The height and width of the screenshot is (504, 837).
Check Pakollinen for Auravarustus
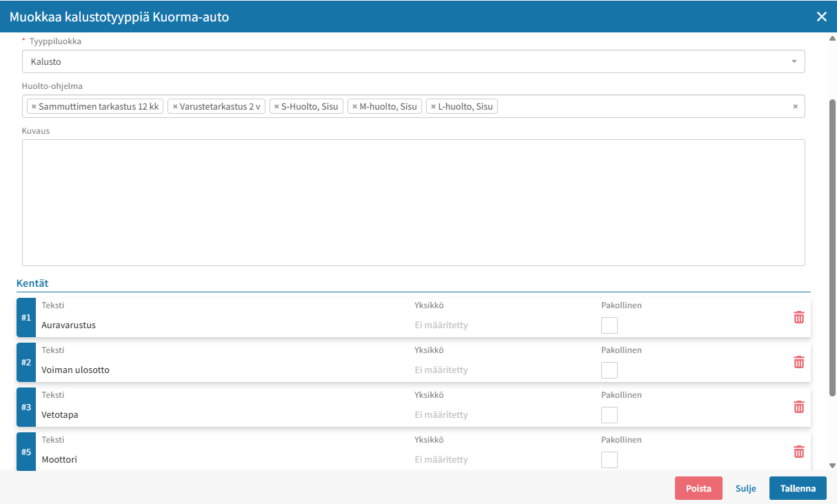(609, 325)
